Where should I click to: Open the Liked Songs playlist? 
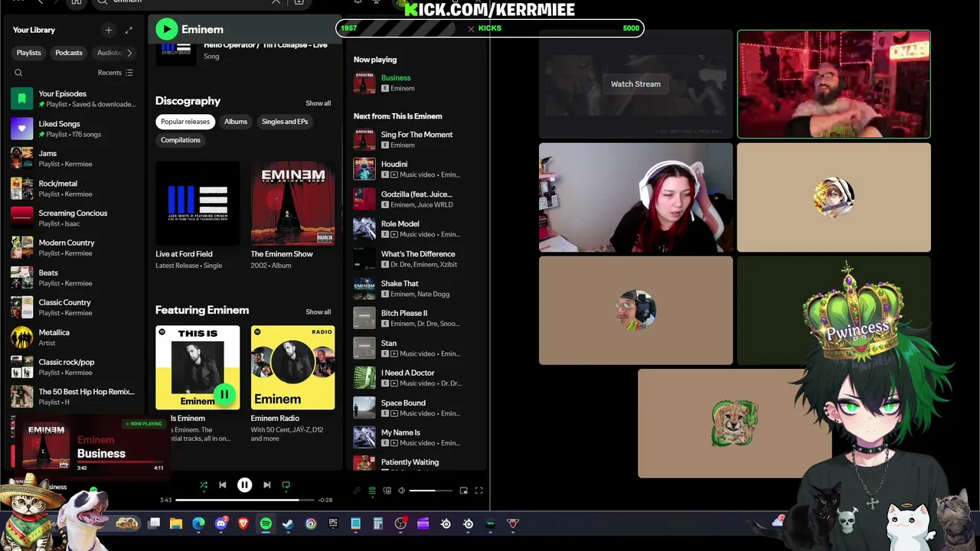73,129
